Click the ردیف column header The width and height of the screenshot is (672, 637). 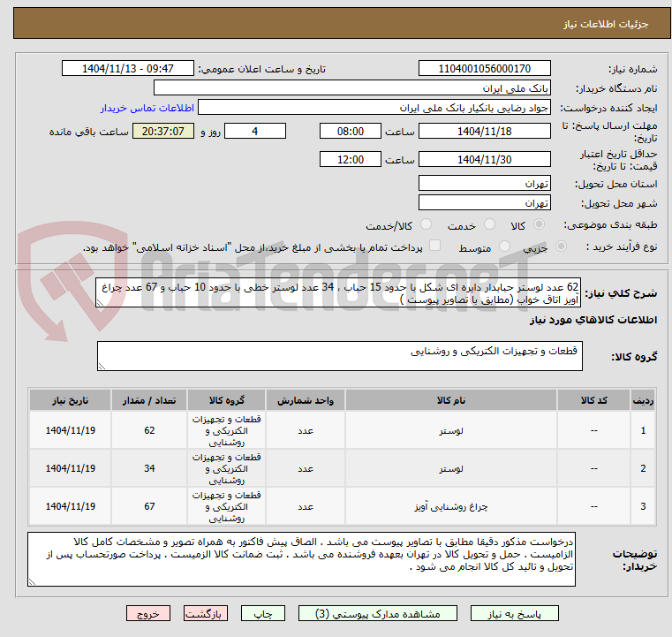(643, 400)
